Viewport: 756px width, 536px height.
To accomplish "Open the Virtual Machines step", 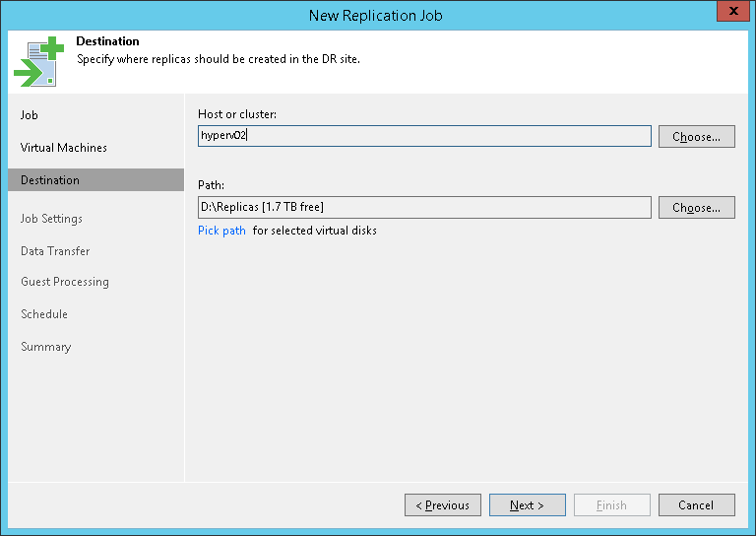I will 64,148.
